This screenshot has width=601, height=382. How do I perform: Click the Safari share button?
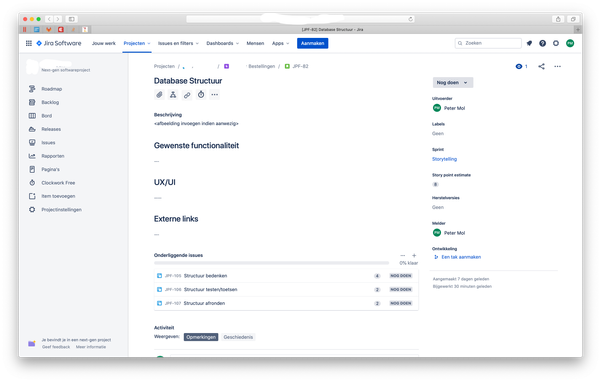click(558, 19)
